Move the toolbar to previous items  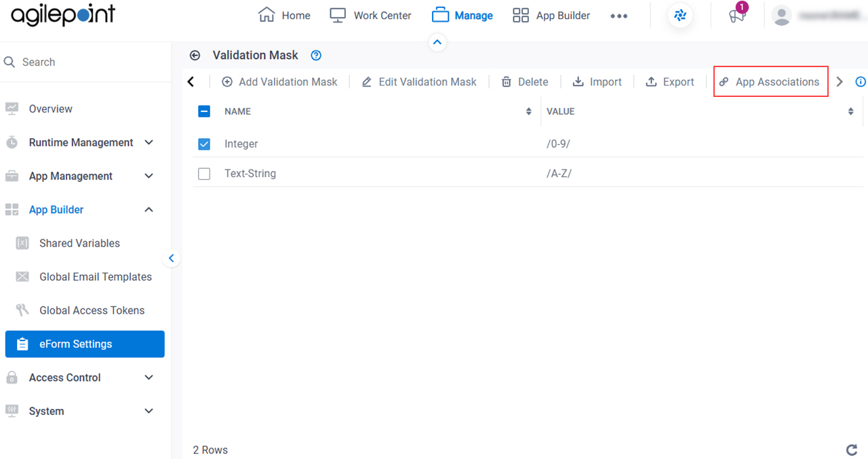pyautogui.click(x=191, y=82)
